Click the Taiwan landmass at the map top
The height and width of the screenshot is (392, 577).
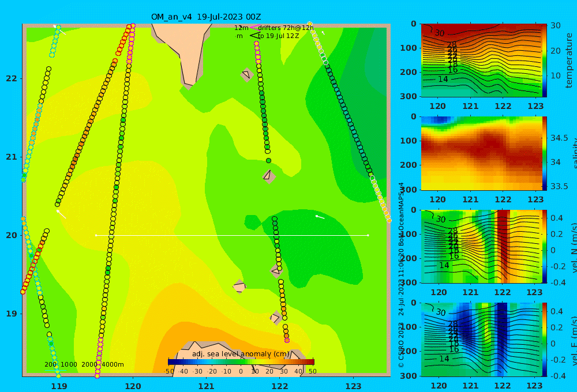pos(184,50)
